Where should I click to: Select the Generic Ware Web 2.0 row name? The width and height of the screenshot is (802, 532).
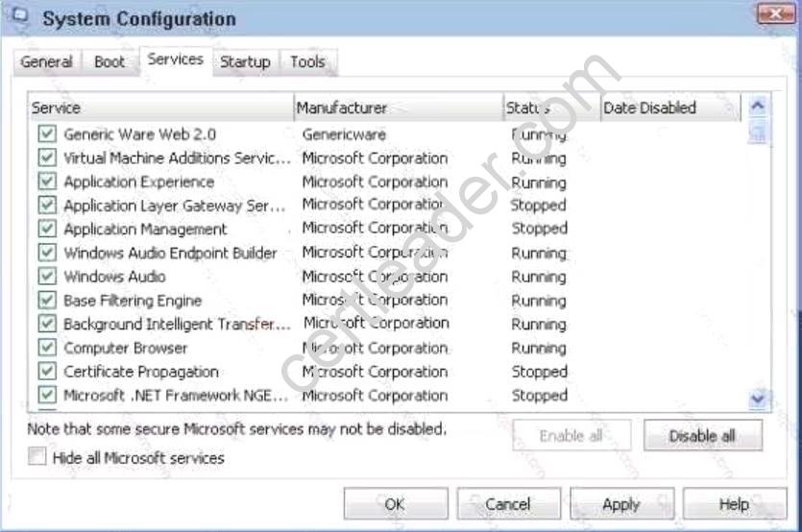click(139, 134)
